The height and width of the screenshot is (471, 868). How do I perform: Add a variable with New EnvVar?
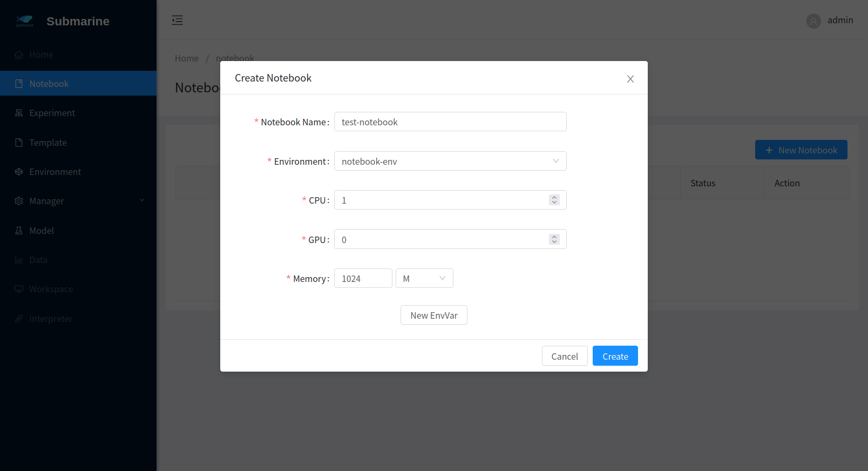[x=433, y=315]
